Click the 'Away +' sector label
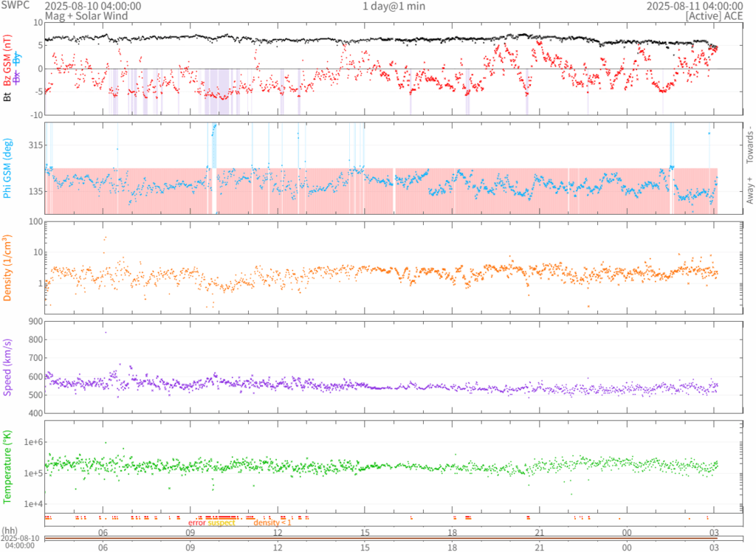Viewport: 756px width, 552px height. (750, 192)
